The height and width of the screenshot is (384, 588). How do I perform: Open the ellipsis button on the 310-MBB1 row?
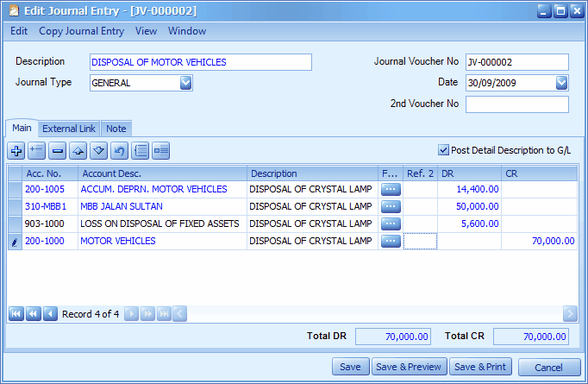(x=391, y=206)
